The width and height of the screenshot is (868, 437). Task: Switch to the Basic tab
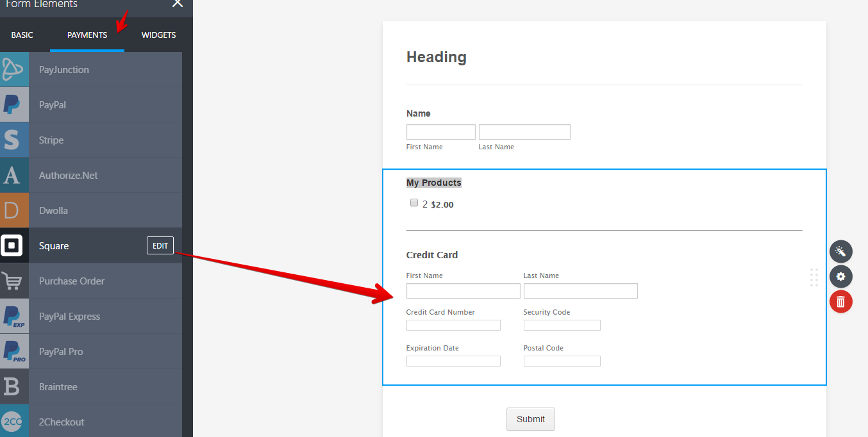click(22, 35)
